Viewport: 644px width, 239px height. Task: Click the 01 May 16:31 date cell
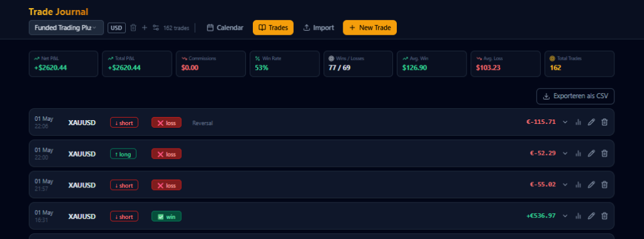(x=44, y=216)
